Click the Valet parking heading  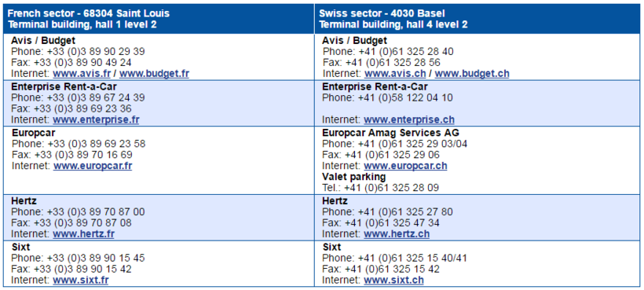[x=354, y=177]
